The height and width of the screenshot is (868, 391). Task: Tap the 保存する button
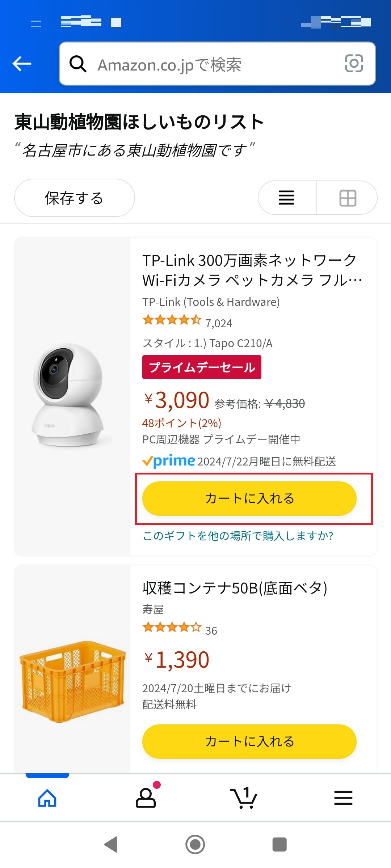[74, 198]
